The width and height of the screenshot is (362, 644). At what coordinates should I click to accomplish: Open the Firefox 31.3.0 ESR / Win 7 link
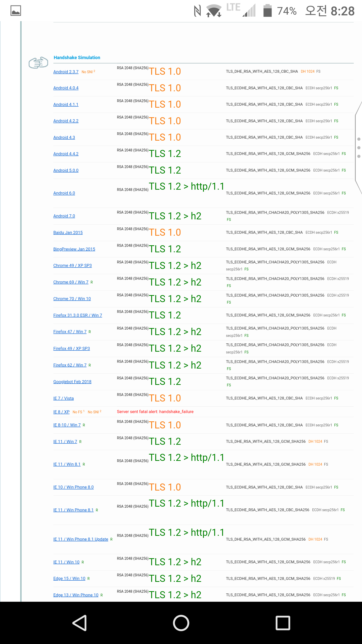(x=78, y=315)
